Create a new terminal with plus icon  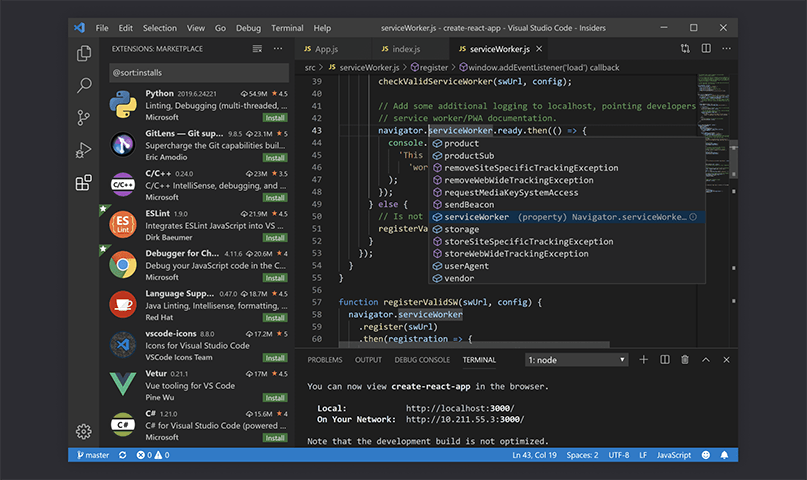pyautogui.click(x=643, y=359)
